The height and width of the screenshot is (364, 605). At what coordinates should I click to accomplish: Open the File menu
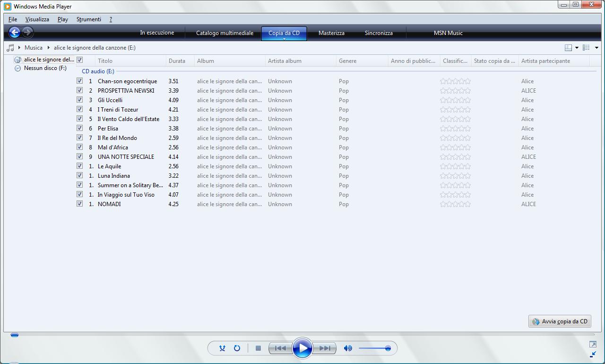[x=13, y=19]
